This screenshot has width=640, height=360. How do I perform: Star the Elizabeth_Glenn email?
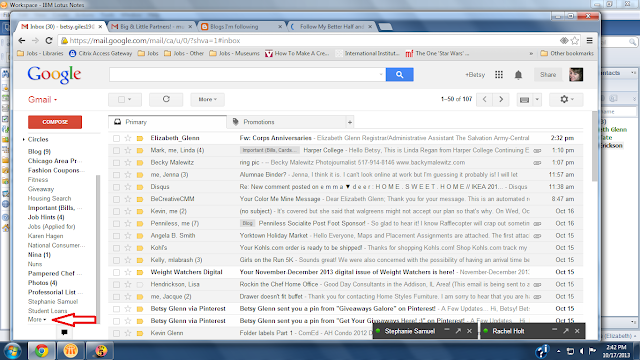point(128,138)
